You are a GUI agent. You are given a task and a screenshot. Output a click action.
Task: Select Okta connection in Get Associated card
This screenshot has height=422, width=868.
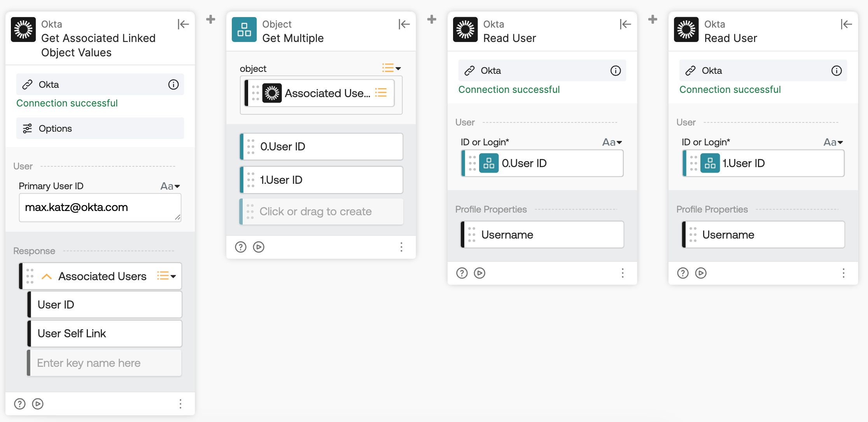[100, 84]
